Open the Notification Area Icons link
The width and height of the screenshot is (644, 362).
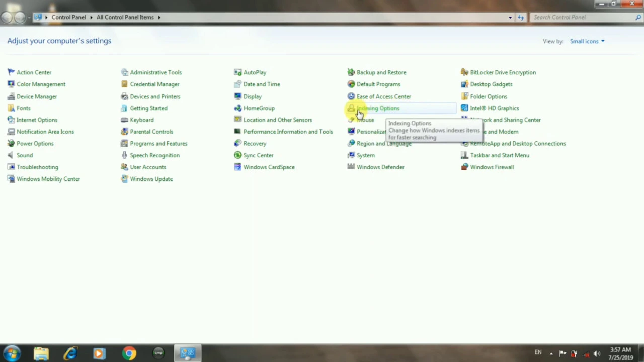tap(45, 132)
